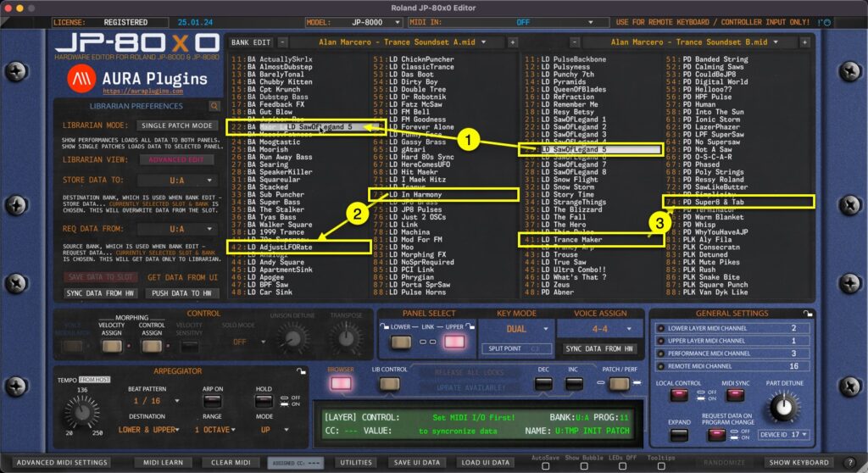Click SAVE UI DATA
Image resolution: width=868 pixels, height=473 pixels.
pos(416,463)
